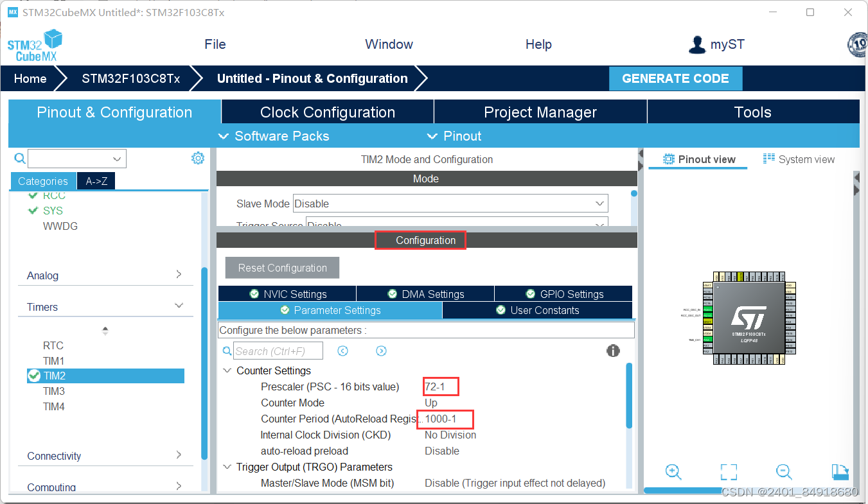The width and height of the screenshot is (868, 504).
Task: Select TIM3 timer entry
Action: tap(54, 391)
